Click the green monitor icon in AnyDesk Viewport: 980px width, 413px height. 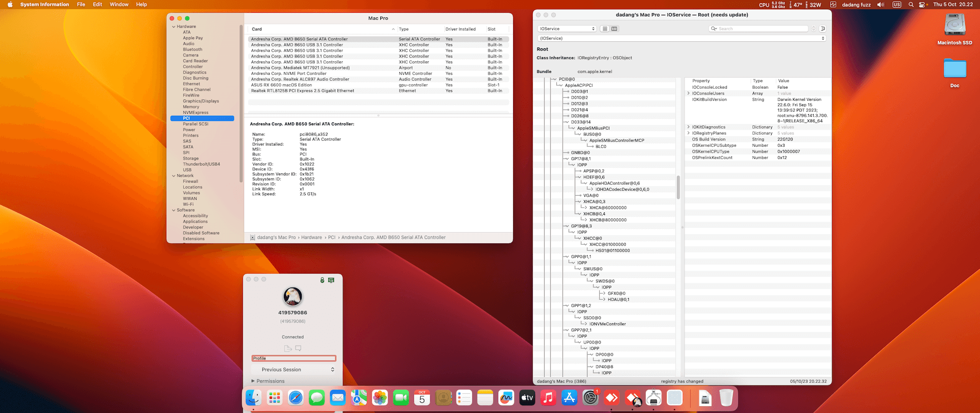tap(331, 280)
